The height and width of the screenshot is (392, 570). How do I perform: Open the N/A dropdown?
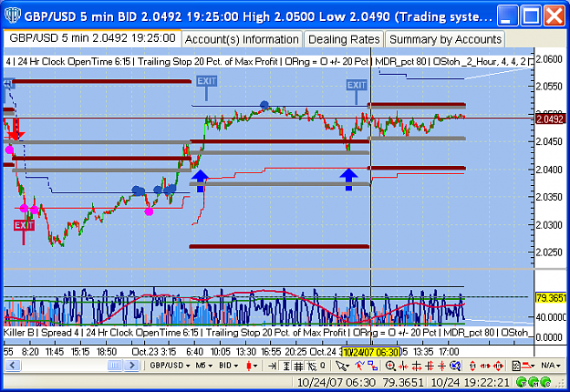point(550,366)
